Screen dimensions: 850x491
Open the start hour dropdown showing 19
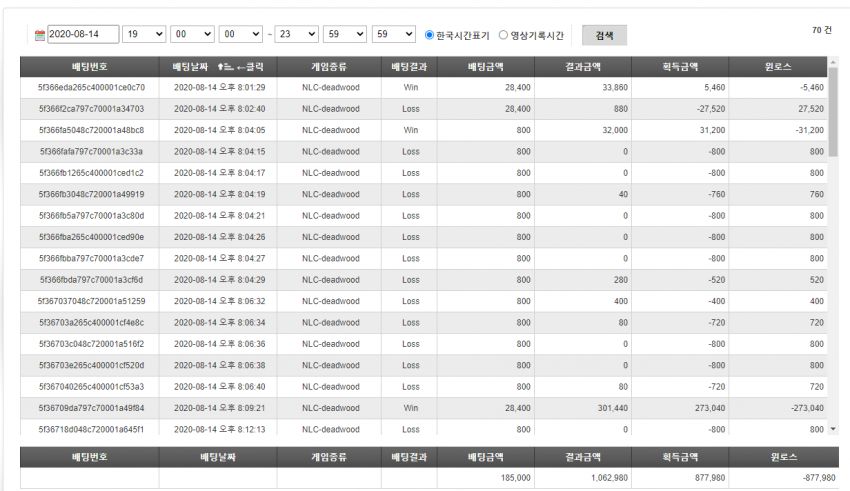[x=144, y=34]
